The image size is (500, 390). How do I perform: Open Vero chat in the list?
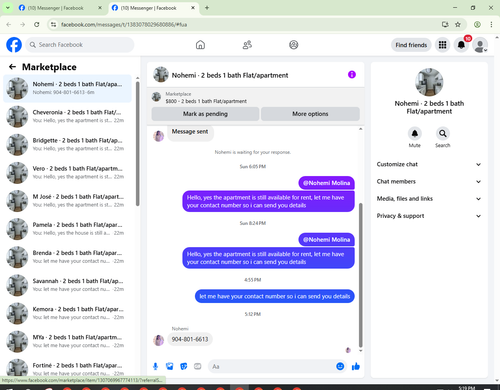click(67, 173)
